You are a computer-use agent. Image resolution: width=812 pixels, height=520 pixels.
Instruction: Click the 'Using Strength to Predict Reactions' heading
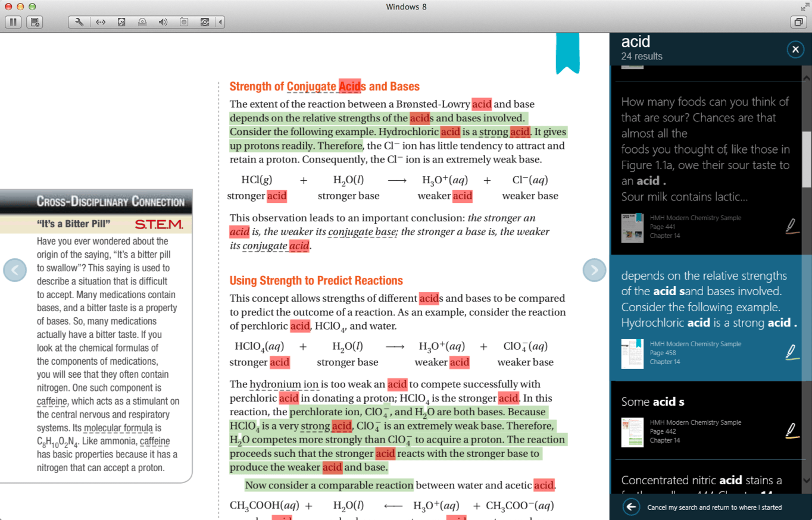tap(316, 281)
